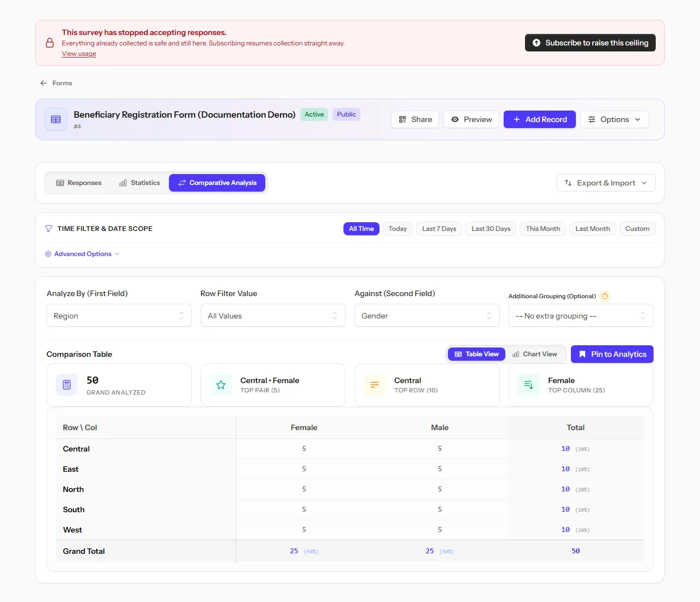Click the lock icon in the warning banner

tap(50, 43)
